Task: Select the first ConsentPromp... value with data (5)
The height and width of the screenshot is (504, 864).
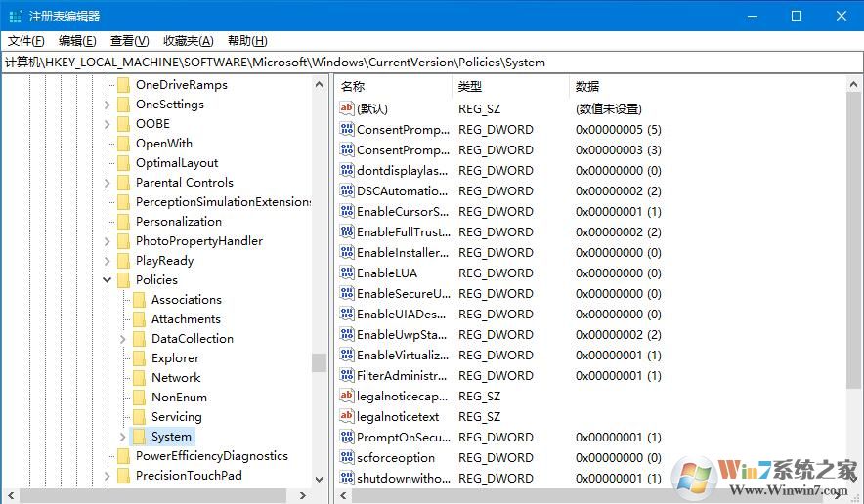Action: [403, 130]
